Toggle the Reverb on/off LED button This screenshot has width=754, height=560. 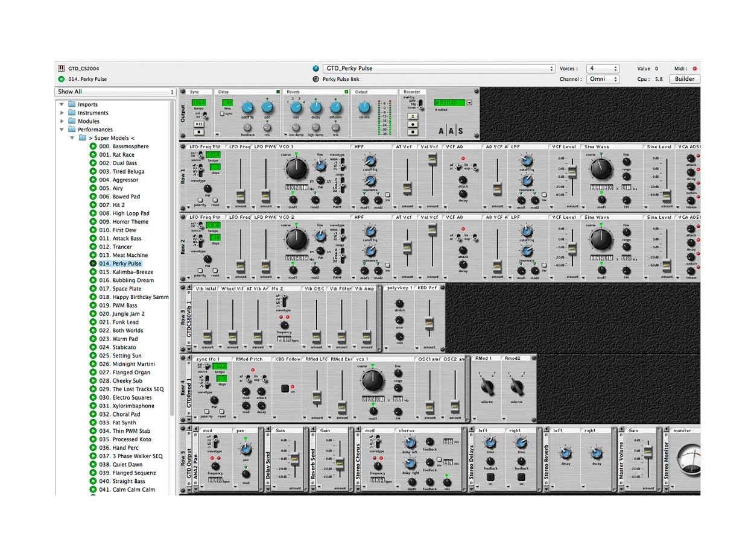[x=346, y=92]
